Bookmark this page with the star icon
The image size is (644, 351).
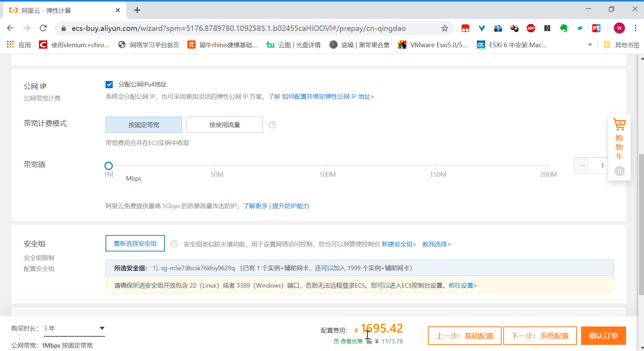pos(445,28)
